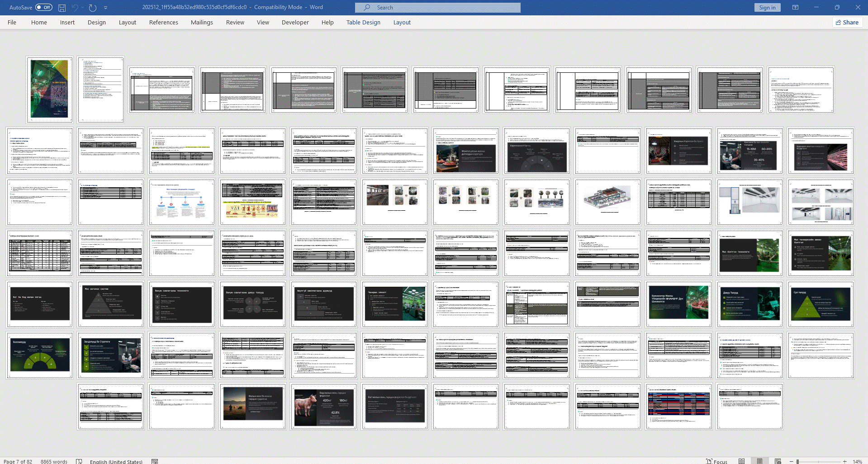868x464 pixels.
Task: Open the Ribbon Display Options icon
Action: click(x=795, y=7)
